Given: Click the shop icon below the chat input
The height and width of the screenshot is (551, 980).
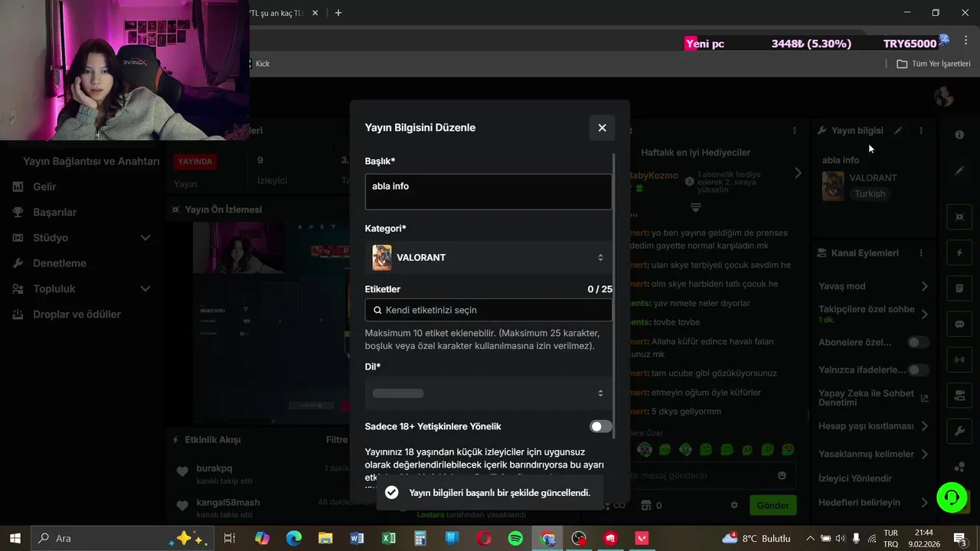Looking at the screenshot, I should [645, 505].
